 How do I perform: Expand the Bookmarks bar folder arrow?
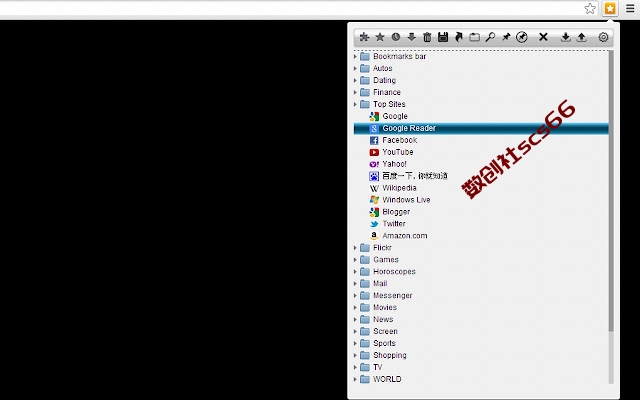pos(355,56)
